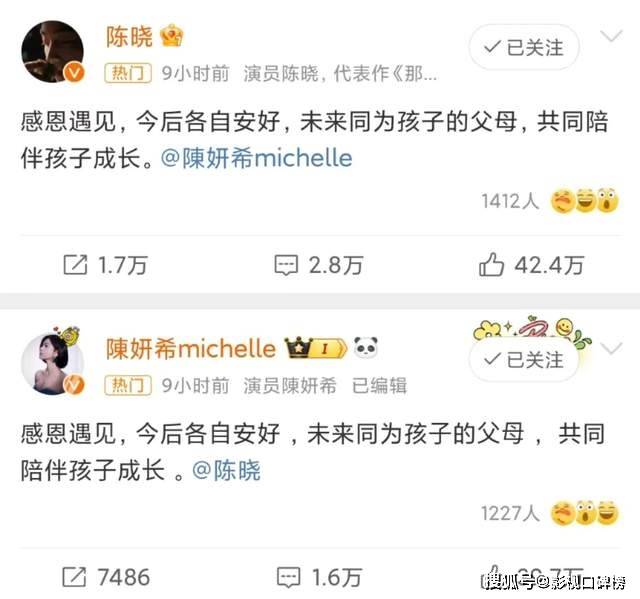Tap the repost icon showing 1.7万
The image size is (640, 599).
[76, 265]
